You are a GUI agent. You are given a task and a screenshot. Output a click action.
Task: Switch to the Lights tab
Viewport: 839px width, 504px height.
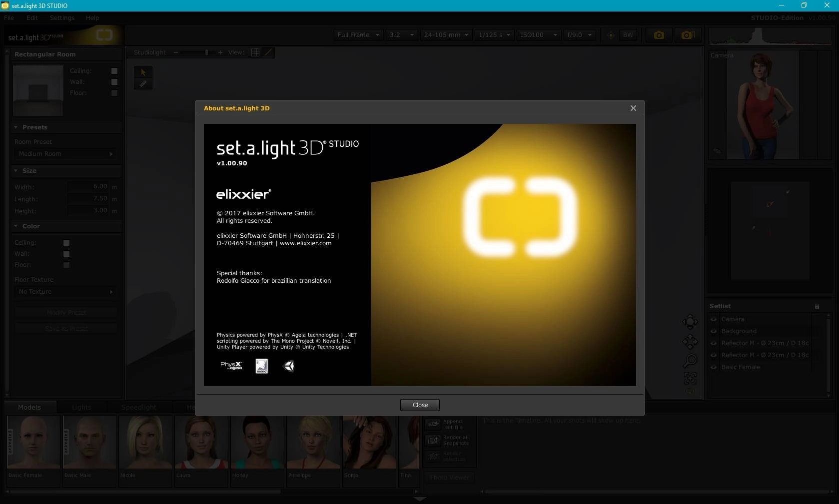[x=81, y=407]
